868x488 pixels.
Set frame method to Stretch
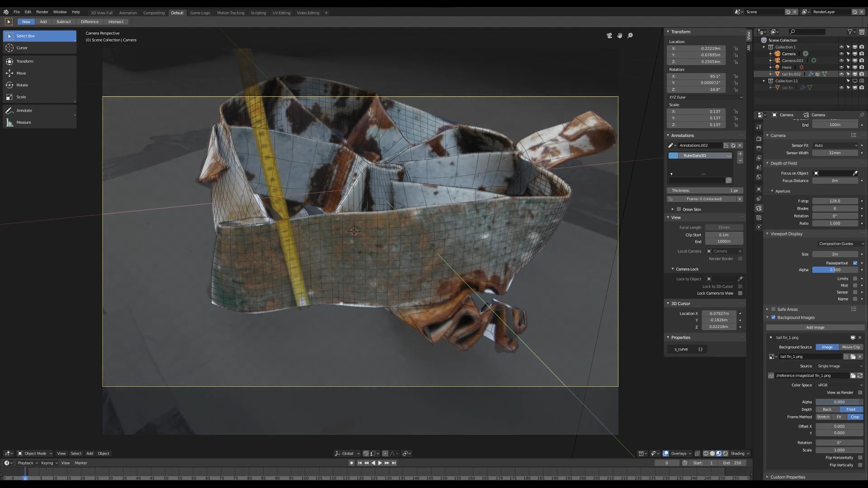pos(823,417)
